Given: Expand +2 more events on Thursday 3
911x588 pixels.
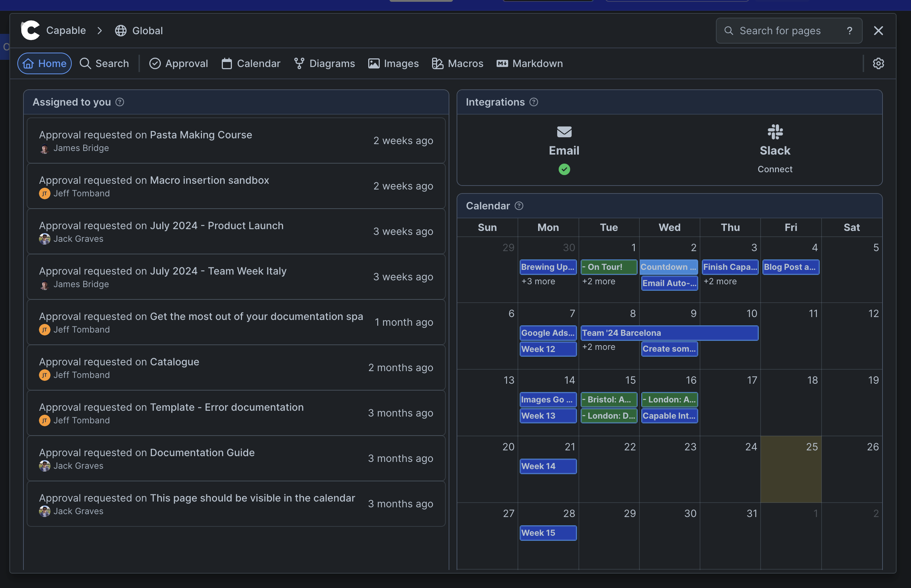Looking at the screenshot, I should [x=720, y=281].
